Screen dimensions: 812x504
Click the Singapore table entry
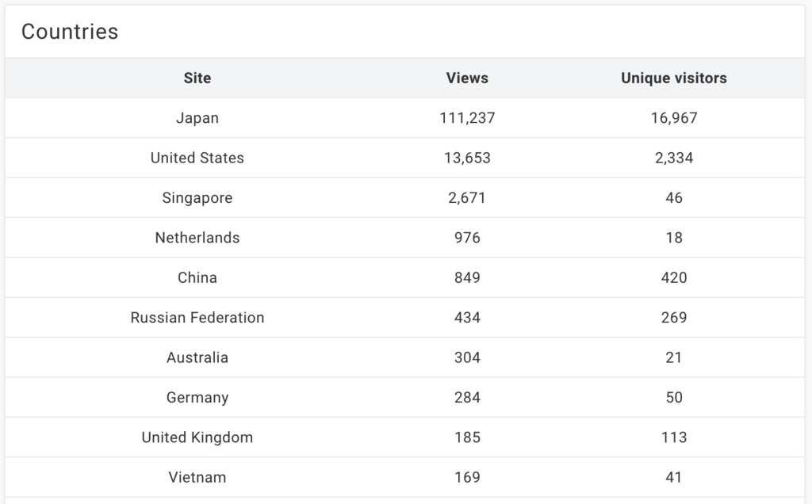(x=197, y=197)
